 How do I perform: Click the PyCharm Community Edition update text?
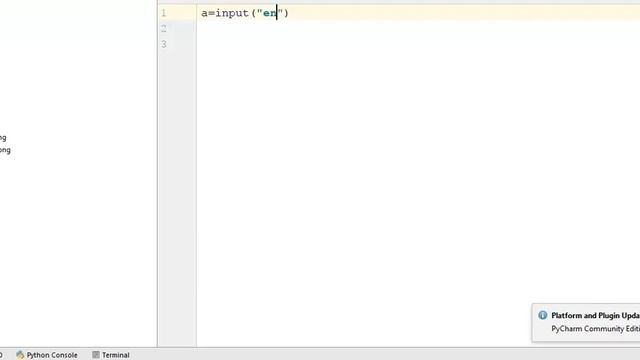tap(596, 329)
